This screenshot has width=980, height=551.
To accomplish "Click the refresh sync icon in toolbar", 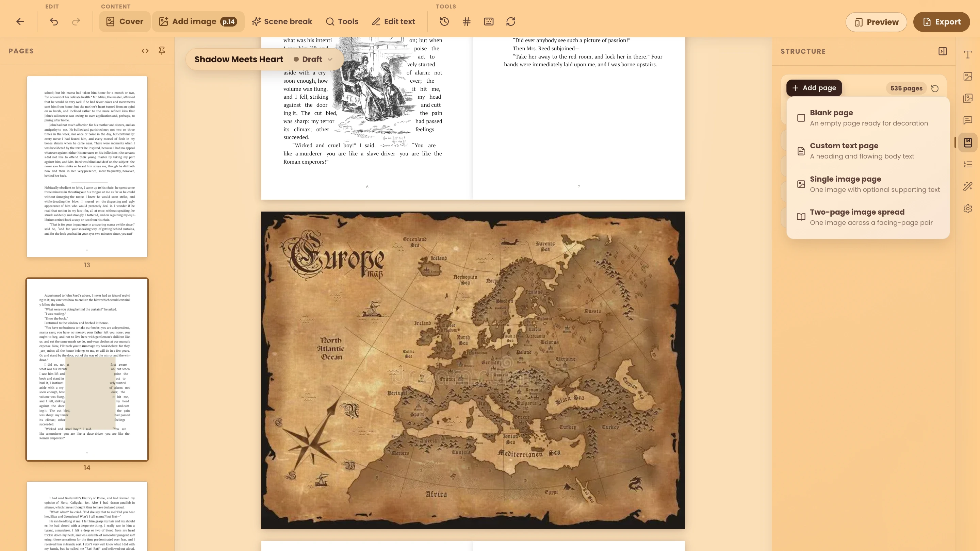I will [510, 22].
